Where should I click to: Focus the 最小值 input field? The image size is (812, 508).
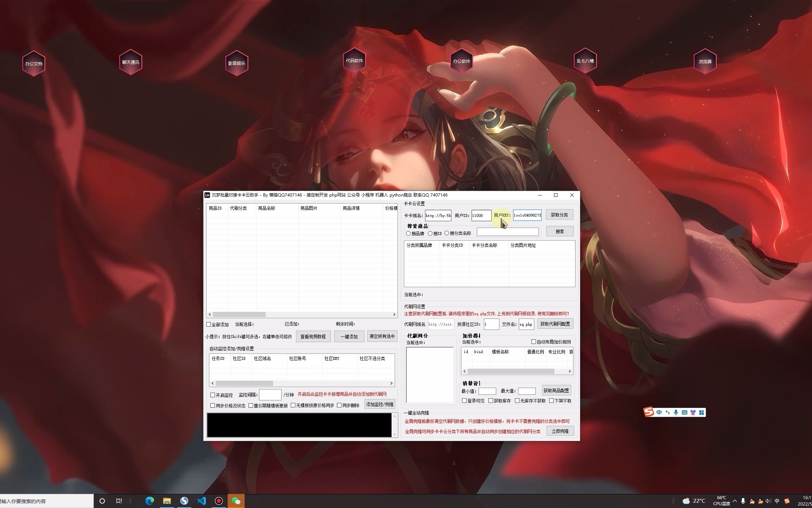pyautogui.click(x=487, y=391)
